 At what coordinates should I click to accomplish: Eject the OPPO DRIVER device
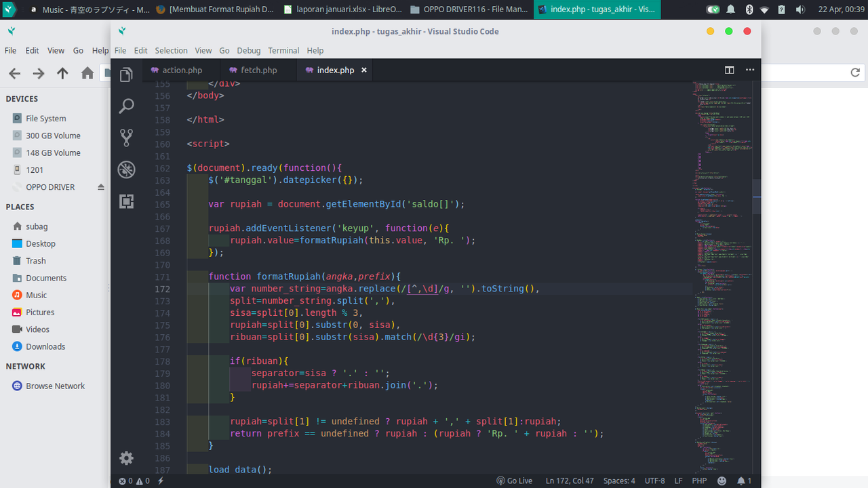[x=101, y=187]
